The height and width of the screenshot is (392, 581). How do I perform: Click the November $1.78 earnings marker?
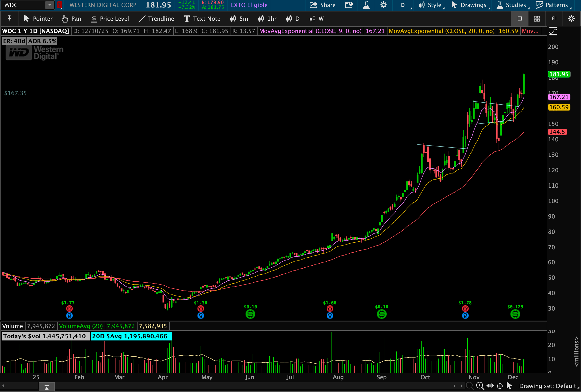(x=465, y=309)
